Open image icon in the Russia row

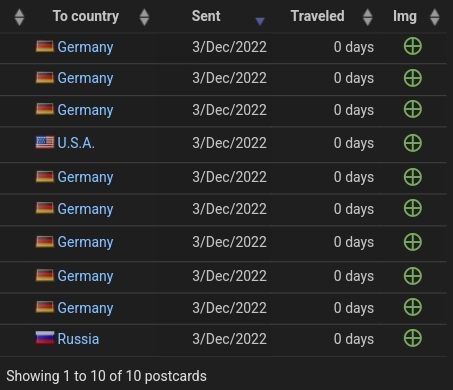pyautogui.click(x=413, y=338)
